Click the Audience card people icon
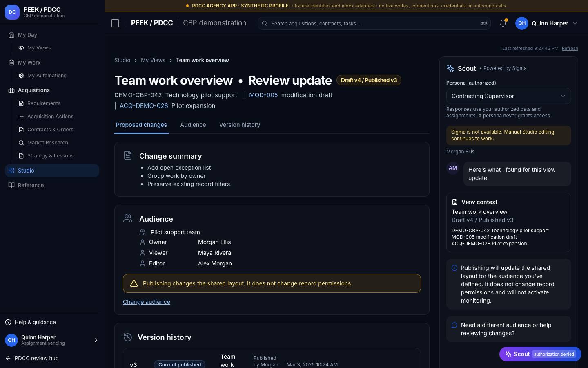This screenshot has width=588, height=368. click(128, 218)
